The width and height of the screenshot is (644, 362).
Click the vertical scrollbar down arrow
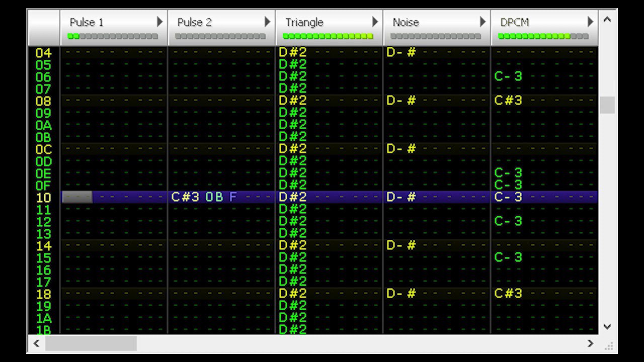[x=607, y=326]
